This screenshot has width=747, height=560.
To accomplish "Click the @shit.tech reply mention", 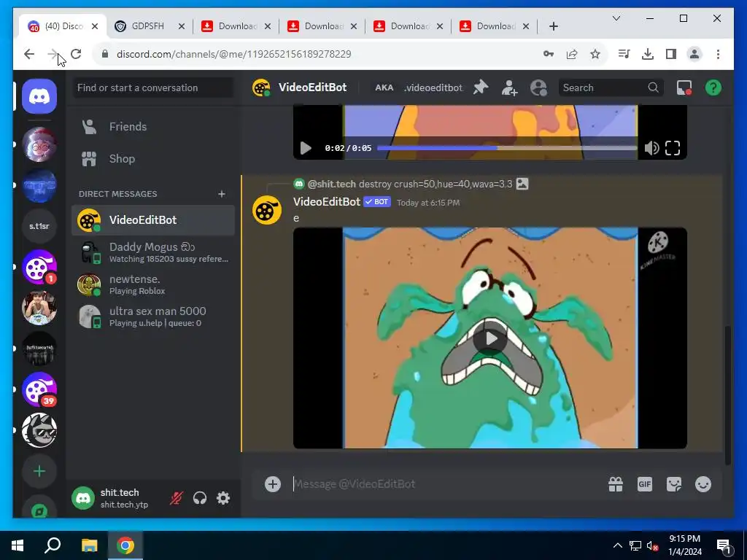I will (x=332, y=184).
